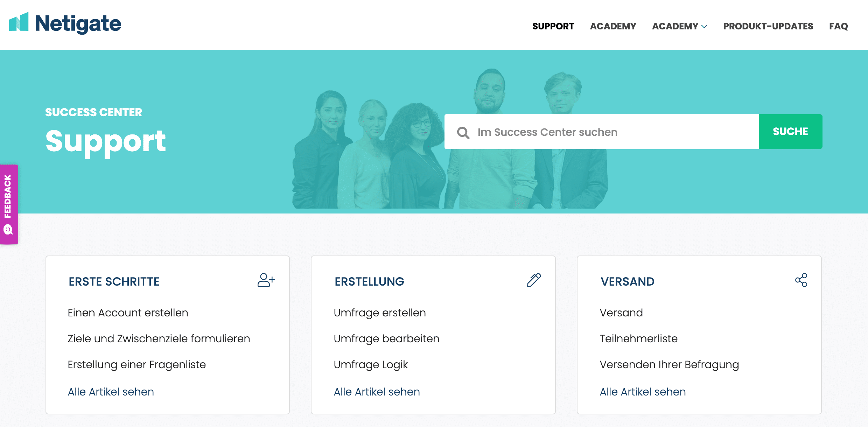
Task: Open 'Umfrage Logik' article link
Action: coord(371,364)
